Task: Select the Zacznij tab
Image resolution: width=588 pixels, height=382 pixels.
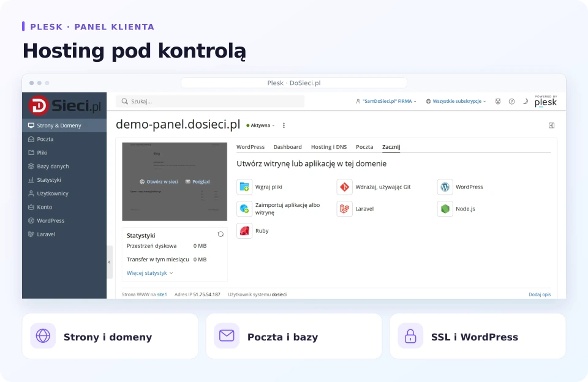Action: point(391,147)
